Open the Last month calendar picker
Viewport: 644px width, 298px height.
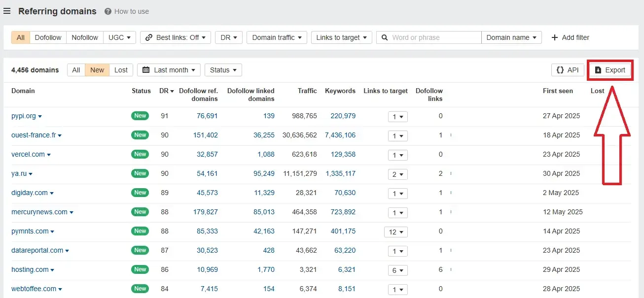click(x=169, y=70)
